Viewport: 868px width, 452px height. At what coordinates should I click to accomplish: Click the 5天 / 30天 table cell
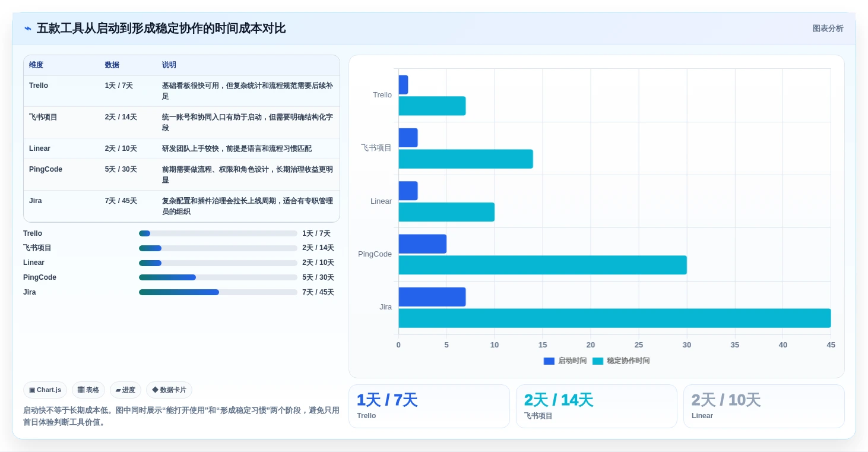pos(121,169)
